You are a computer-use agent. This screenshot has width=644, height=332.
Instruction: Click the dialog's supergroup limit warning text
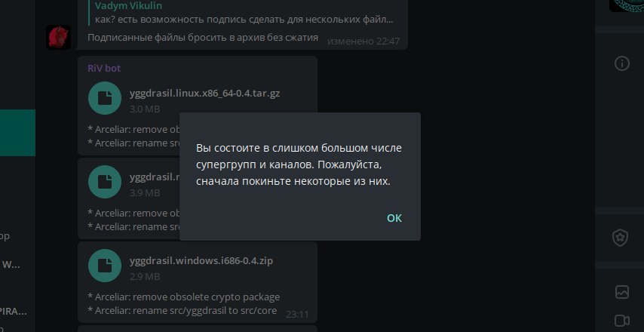tap(299, 164)
